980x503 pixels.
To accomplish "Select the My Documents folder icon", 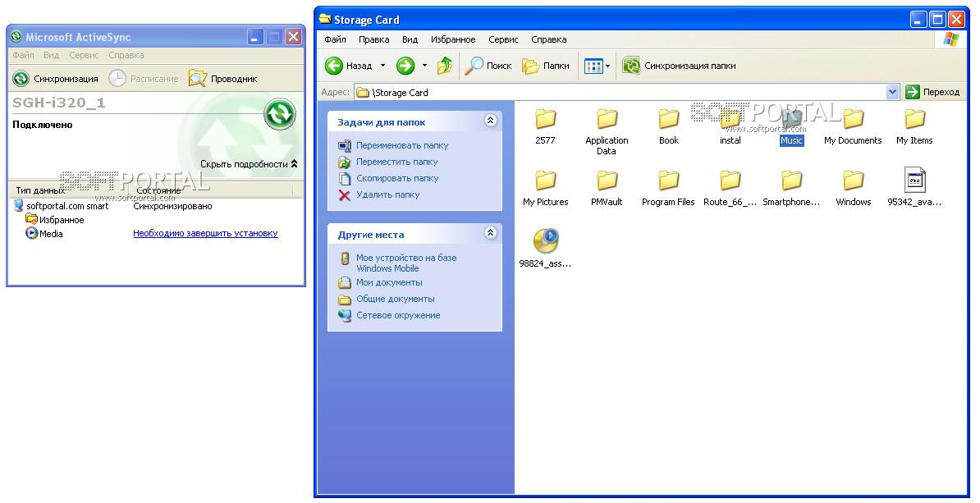I will 853,119.
